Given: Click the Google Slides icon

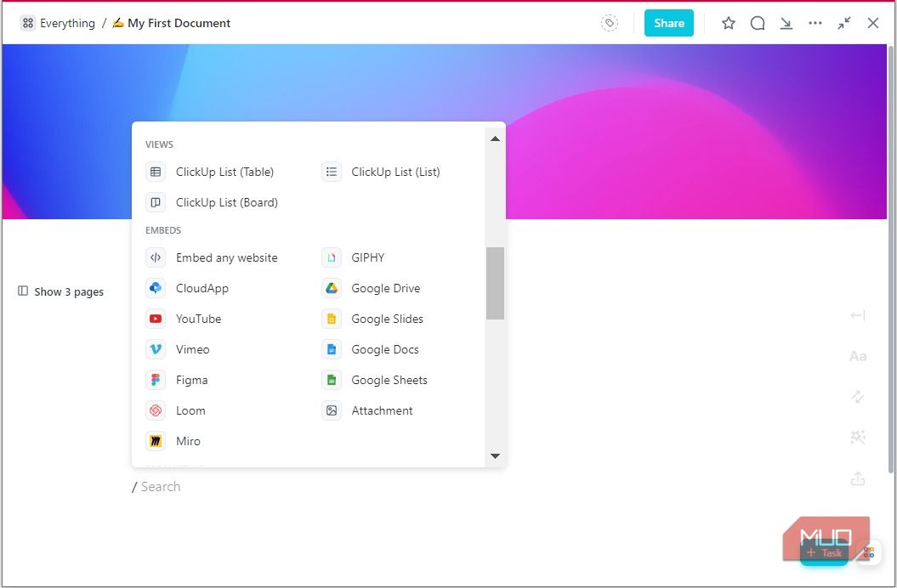Looking at the screenshot, I should (x=332, y=319).
